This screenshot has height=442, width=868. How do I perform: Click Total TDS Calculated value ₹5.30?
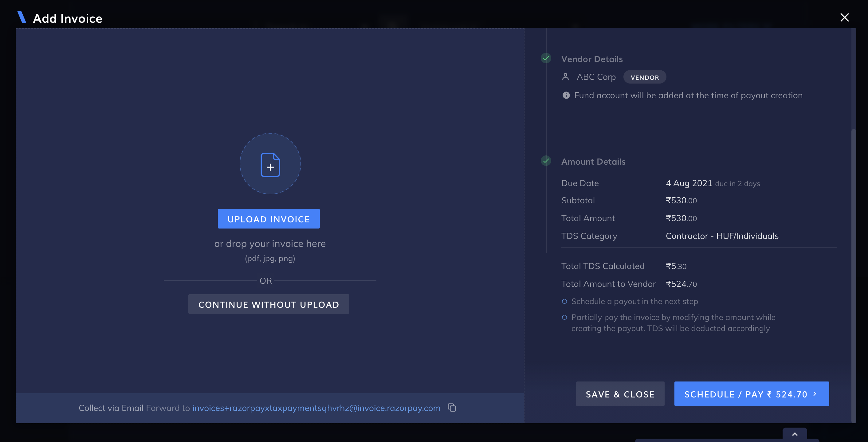coord(676,266)
